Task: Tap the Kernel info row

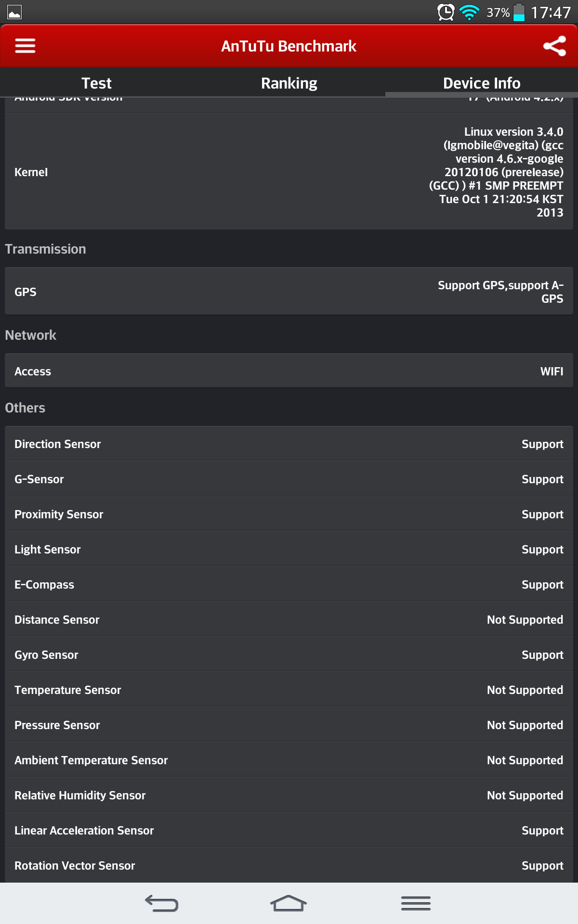Action: 289,172
